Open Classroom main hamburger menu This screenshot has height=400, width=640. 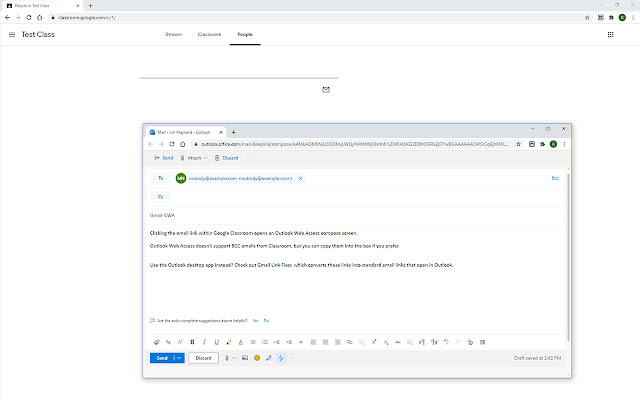click(x=12, y=34)
